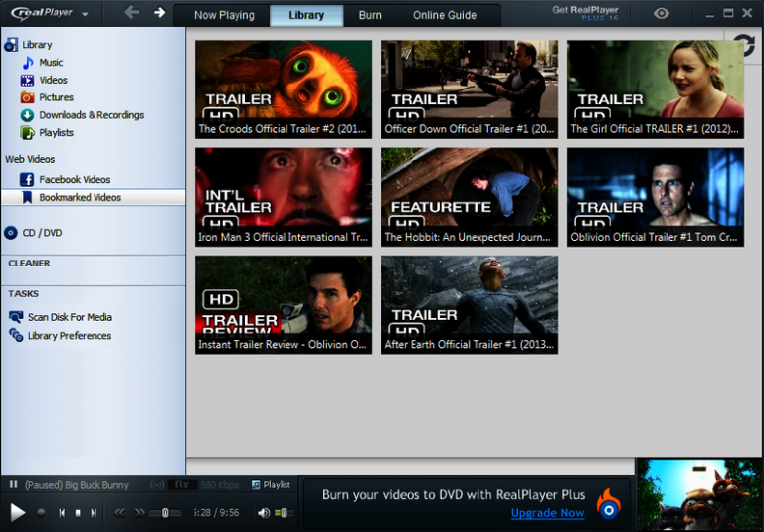
Task: Open Downloads & Recordings
Action: click(x=92, y=115)
